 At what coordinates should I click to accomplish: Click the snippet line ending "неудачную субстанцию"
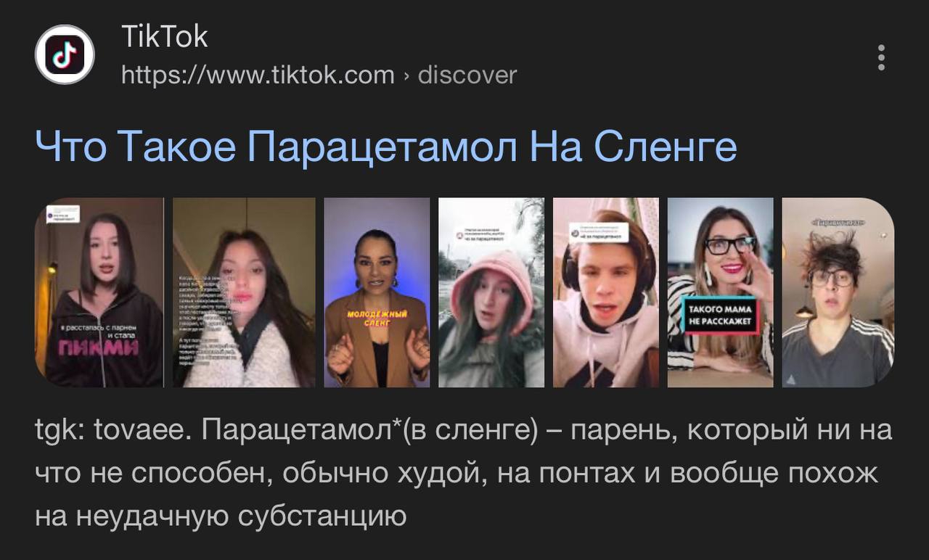221,516
